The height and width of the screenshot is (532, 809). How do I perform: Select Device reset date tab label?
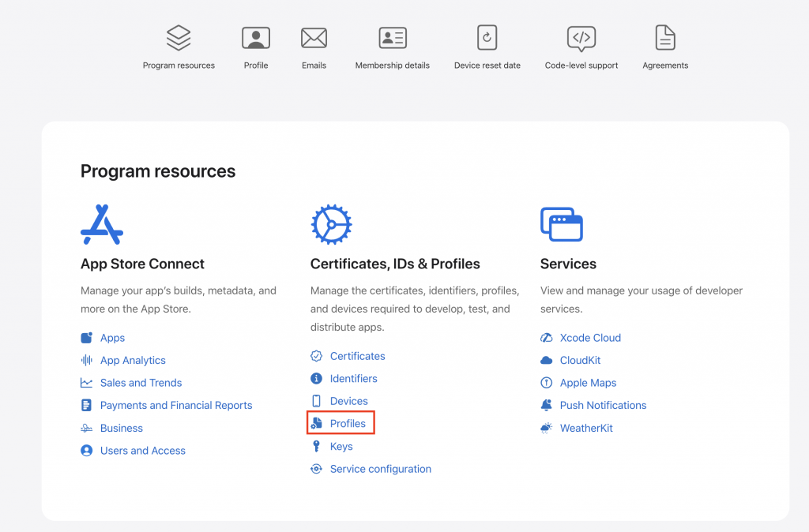point(487,66)
